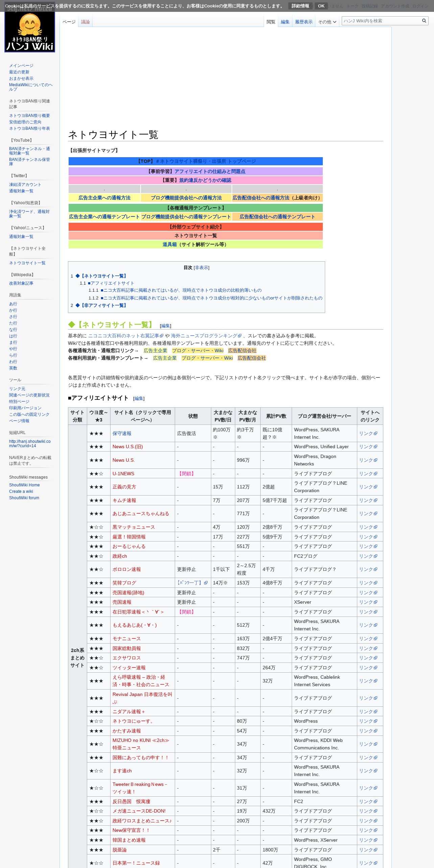Open 道具箱 link in site map
The image size is (434, 868).
170,245
